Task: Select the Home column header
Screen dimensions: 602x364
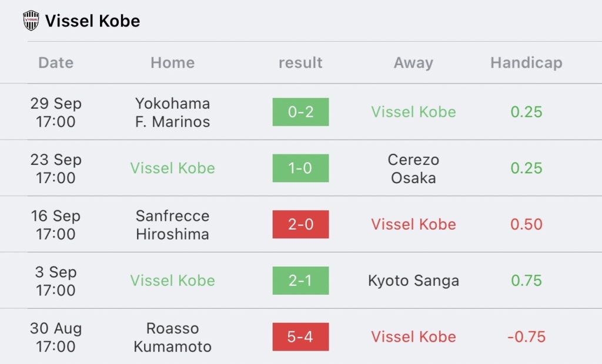Action: pyautogui.click(x=172, y=62)
